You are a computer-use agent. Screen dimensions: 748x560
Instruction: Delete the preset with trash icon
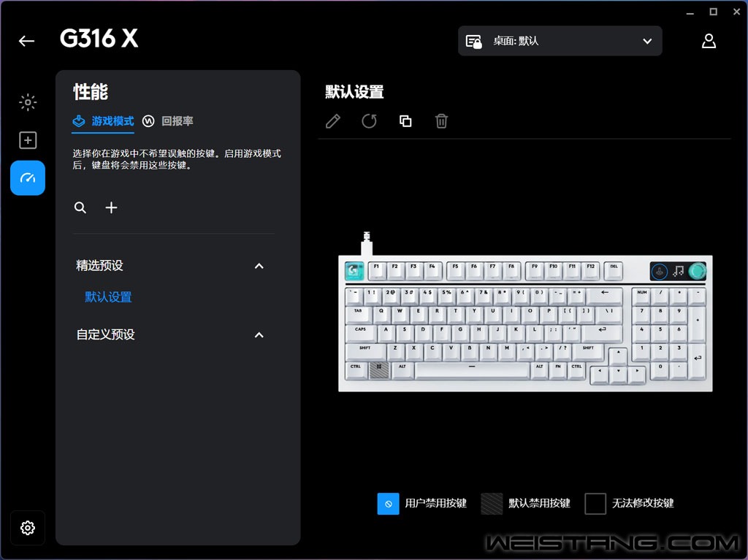click(441, 121)
